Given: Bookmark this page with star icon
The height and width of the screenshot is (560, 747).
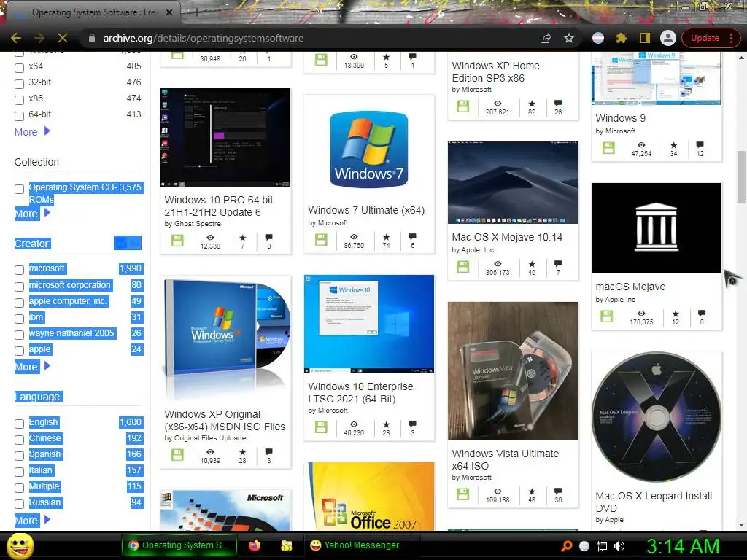Looking at the screenshot, I should tap(569, 38).
